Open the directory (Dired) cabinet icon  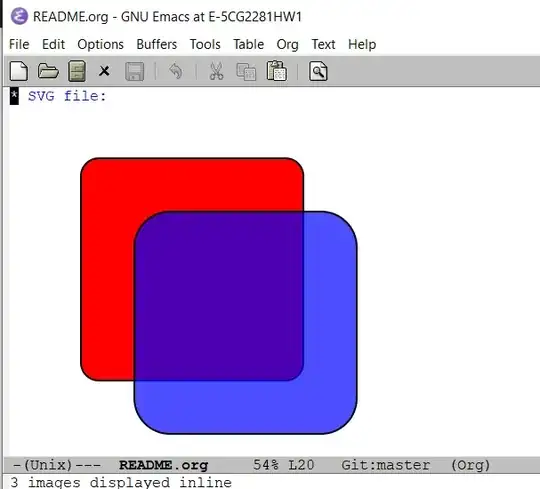coord(77,71)
